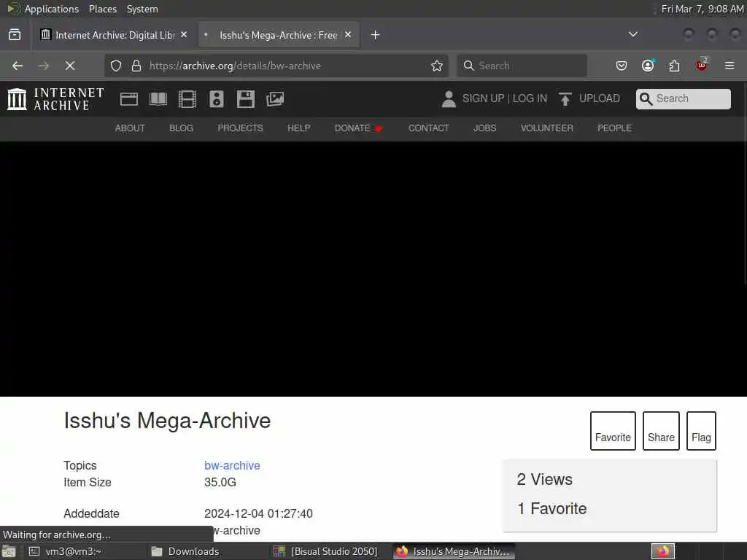Click the LOG IN link
Viewport: 747px width, 560px height.
tap(530, 98)
